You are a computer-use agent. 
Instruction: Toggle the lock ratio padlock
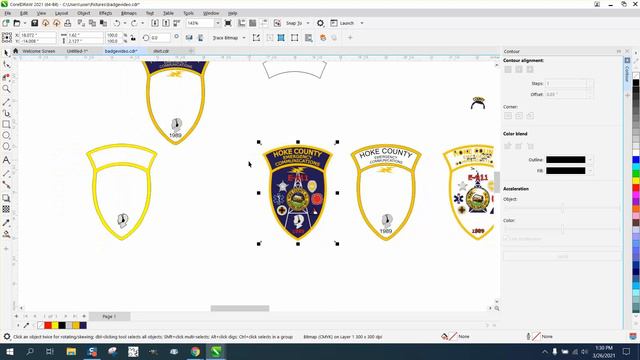point(133,38)
